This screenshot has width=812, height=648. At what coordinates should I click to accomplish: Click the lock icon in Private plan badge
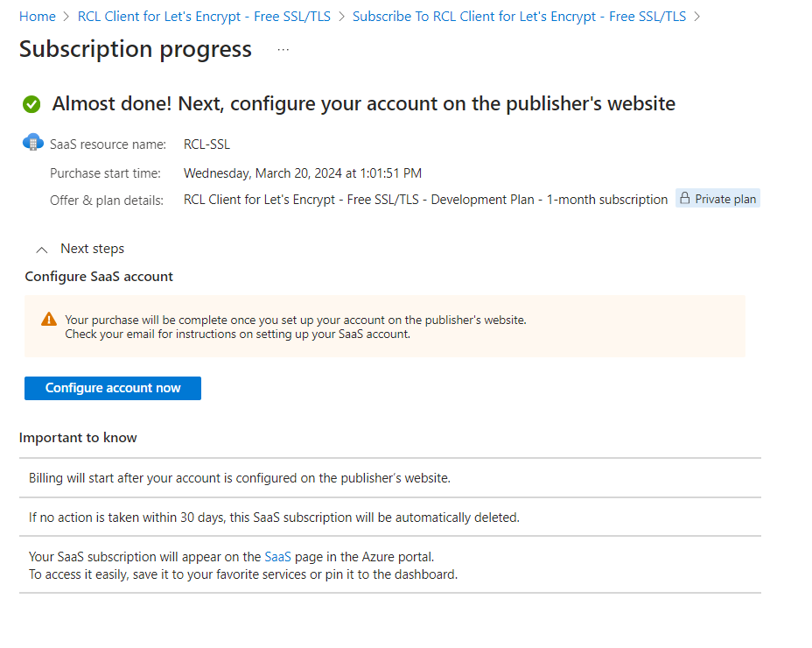pyautogui.click(x=684, y=199)
